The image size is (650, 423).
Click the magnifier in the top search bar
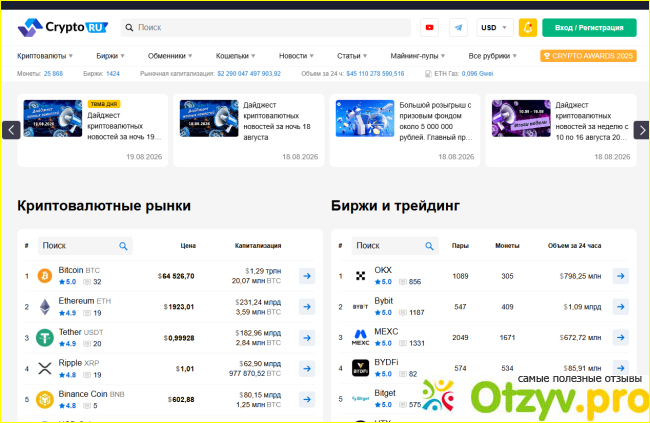tap(129, 27)
